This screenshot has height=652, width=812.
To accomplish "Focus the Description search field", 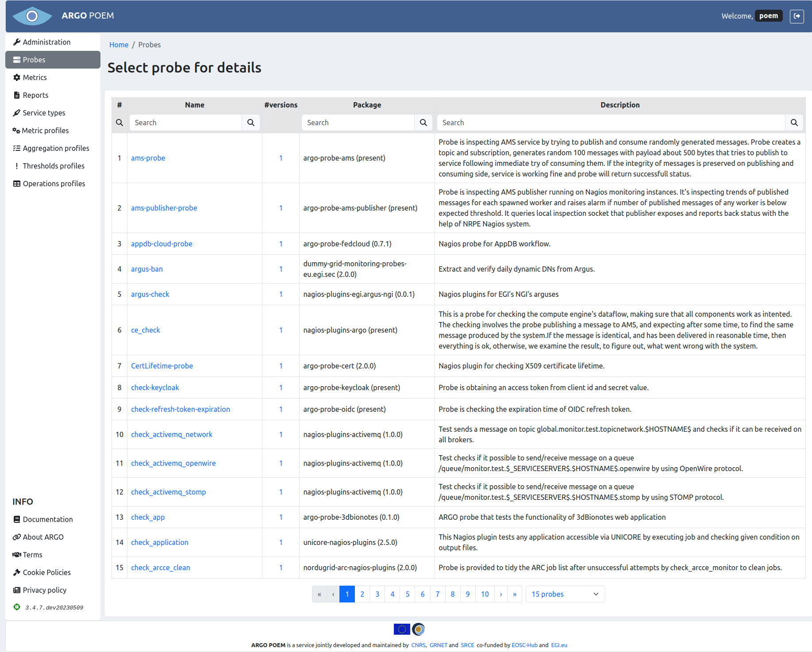I will tap(611, 123).
